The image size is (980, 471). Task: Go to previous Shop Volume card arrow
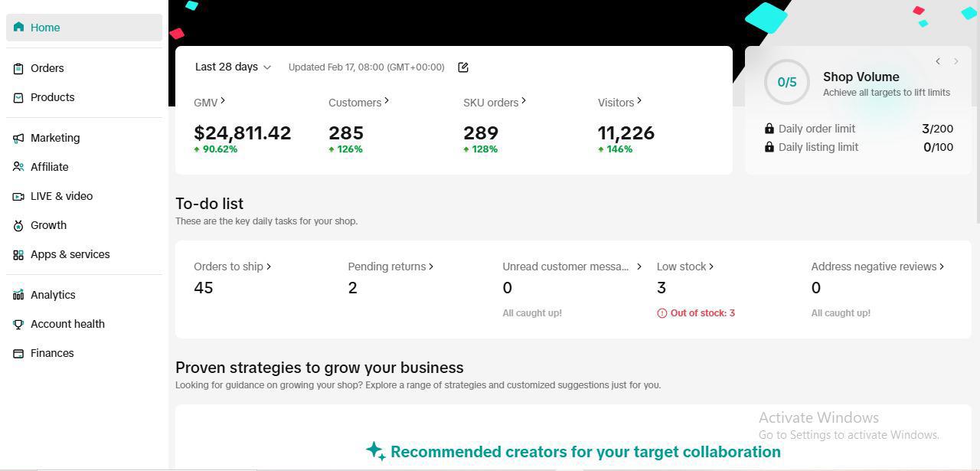click(x=938, y=61)
